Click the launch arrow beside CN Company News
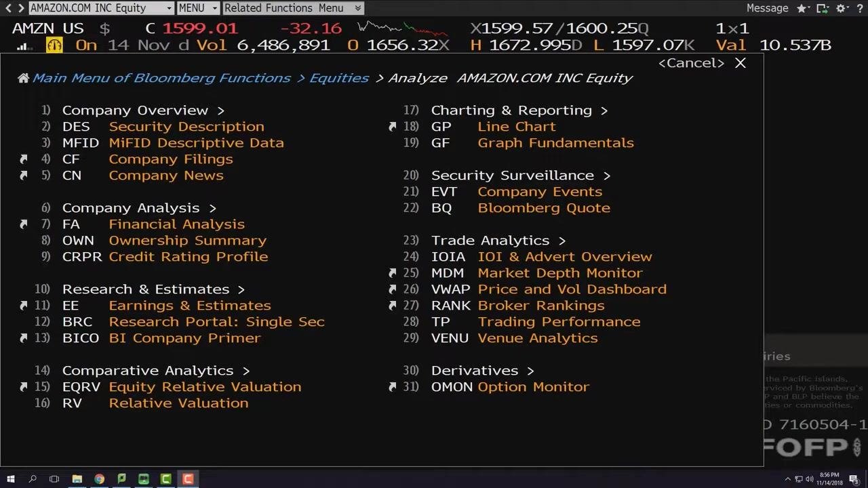 24,176
